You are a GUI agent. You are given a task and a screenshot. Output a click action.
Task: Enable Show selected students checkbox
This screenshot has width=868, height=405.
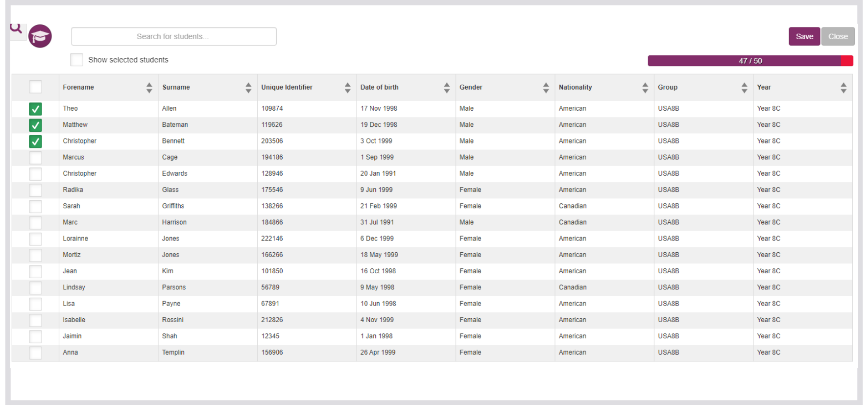(76, 60)
